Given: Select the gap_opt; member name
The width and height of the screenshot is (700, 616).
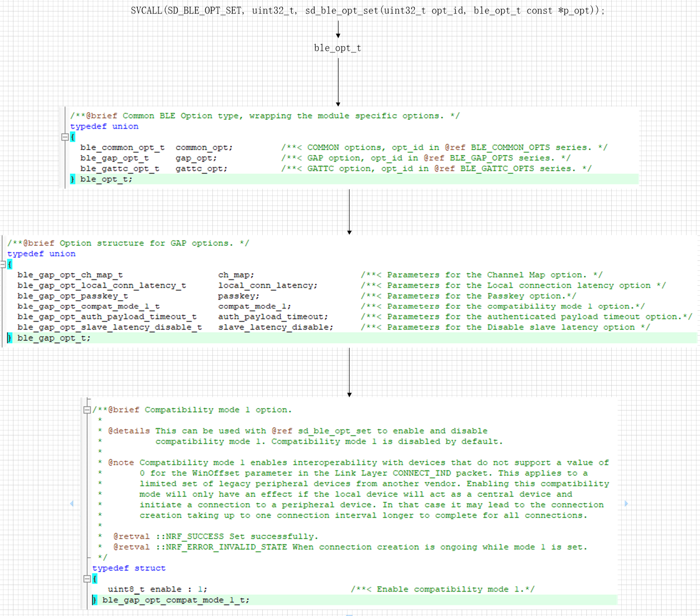Looking at the screenshot, I should point(196,158).
